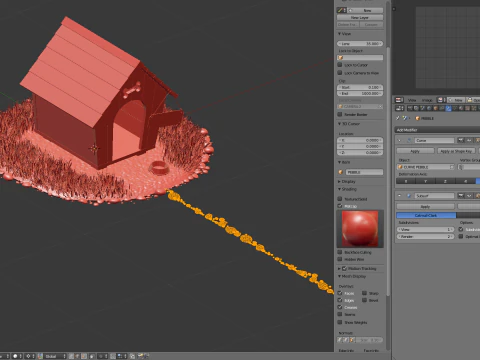The image size is (480, 360).
Task: Click Apply on the Curve modifier
Action: click(x=415, y=151)
